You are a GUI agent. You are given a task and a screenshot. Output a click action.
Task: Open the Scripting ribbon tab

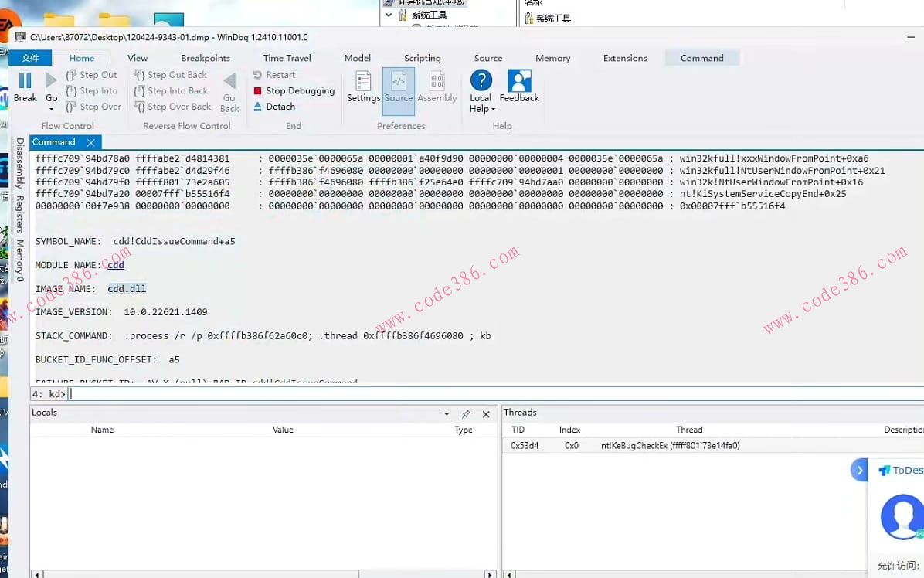point(422,58)
